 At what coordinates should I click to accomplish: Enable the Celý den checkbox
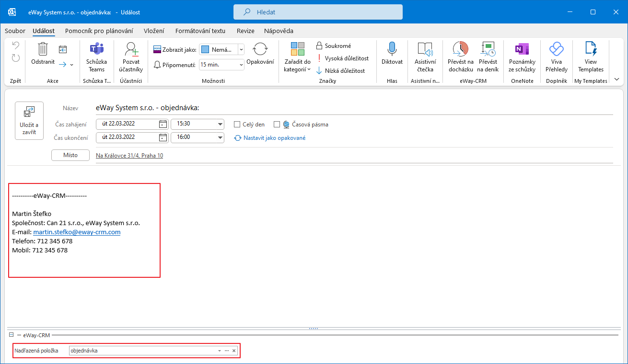coord(237,125)
